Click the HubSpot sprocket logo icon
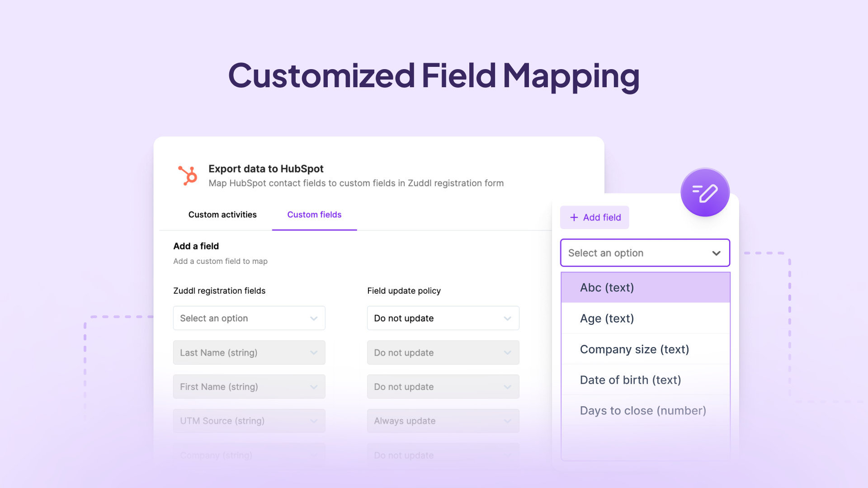 tap(188, 176)
